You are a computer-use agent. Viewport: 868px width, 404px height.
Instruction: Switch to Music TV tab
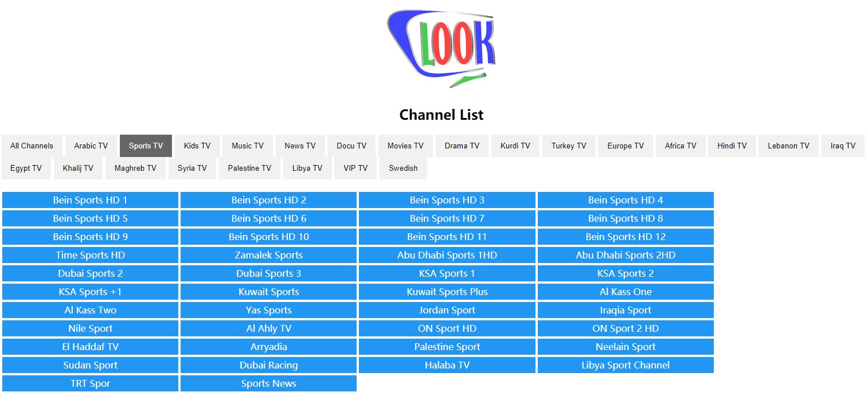[x=248, y=146]
